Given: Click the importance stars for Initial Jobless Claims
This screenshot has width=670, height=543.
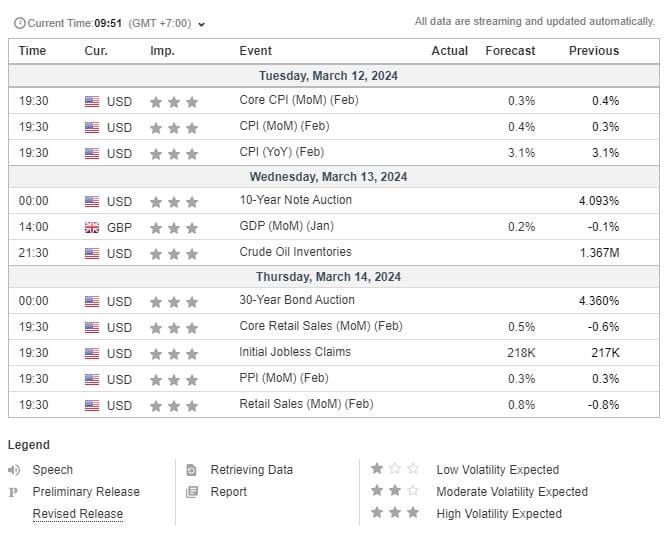Looking at the screenshot, I should (173, 354).
